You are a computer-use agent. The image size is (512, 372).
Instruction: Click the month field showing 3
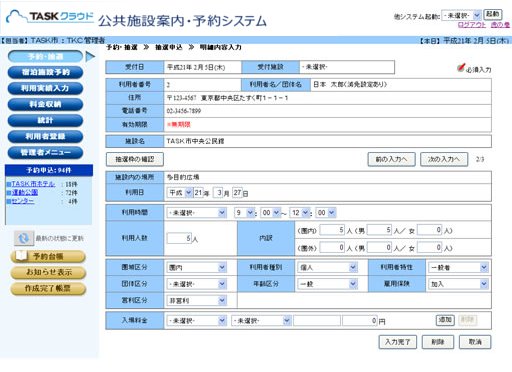point(218,193)
